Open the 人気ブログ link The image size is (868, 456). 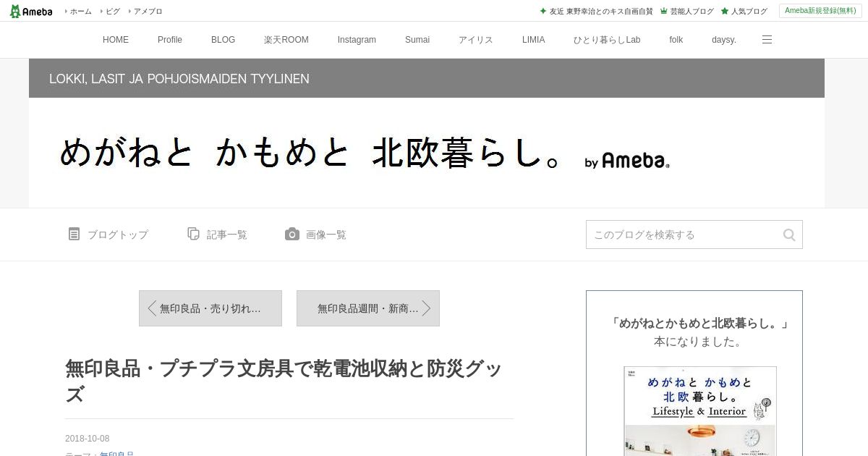coord(749,11)
